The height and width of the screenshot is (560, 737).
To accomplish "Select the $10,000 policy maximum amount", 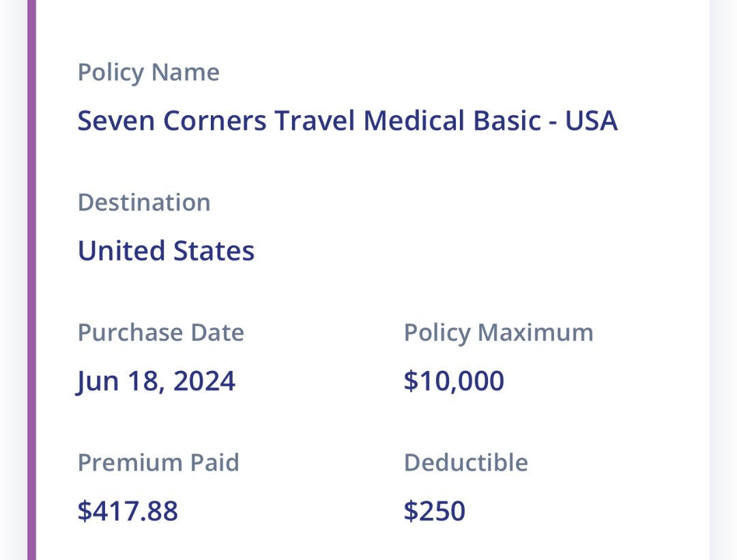I will (x=454, y=381).
